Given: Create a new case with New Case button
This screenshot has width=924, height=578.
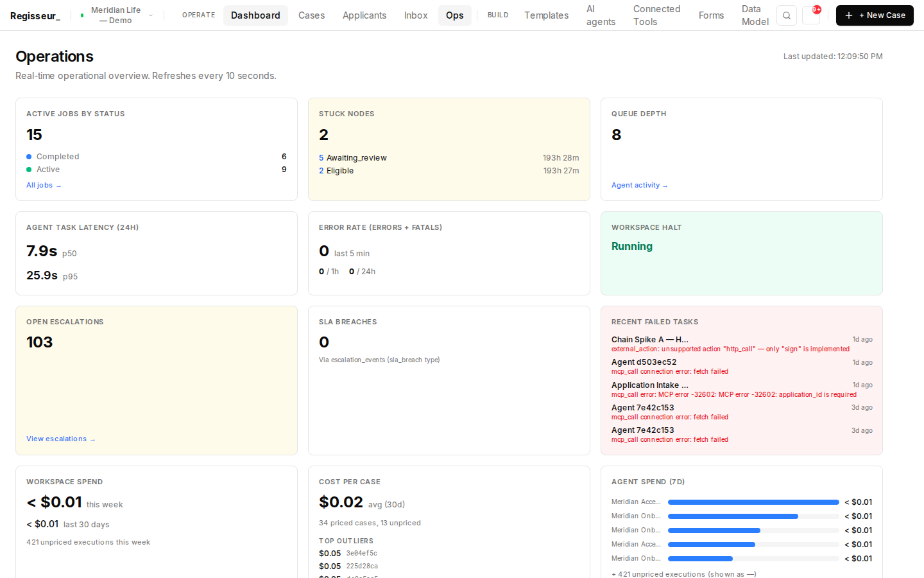Looking at the screenshot, I should coord(875,15).
